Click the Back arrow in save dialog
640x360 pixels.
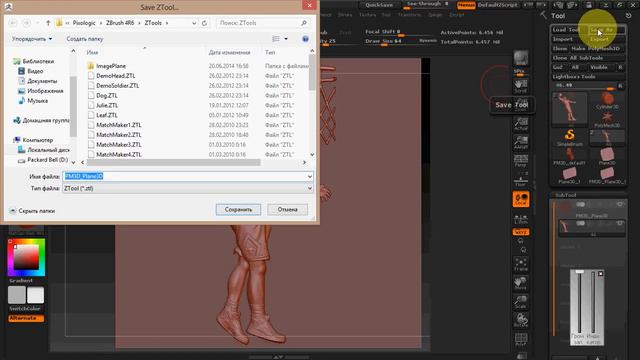13,23
